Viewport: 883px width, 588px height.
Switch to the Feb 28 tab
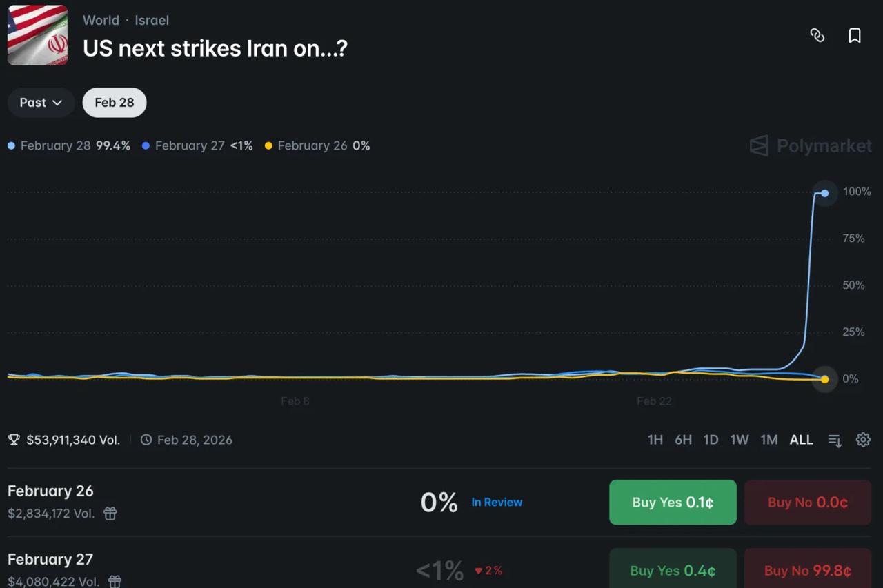click(x=114, y=102)
